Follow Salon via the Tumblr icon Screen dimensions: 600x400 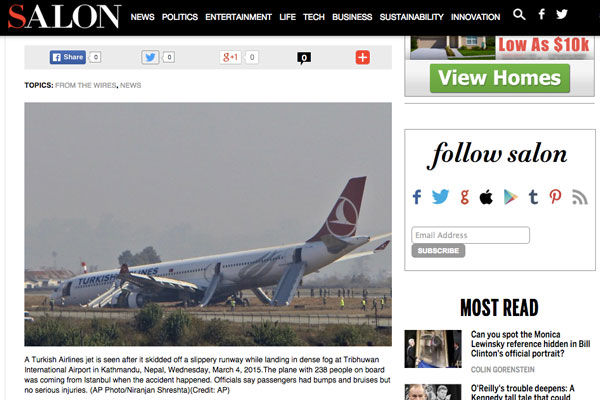[x=533, y=197]
